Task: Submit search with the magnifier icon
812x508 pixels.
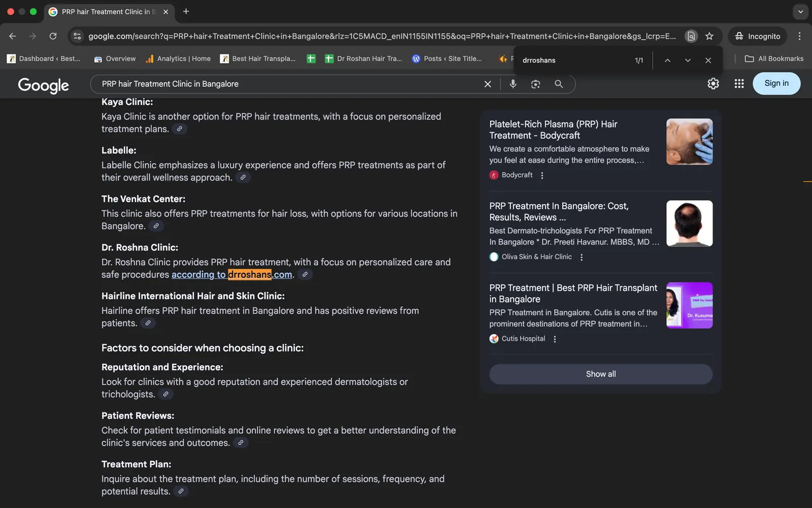Action: (x=559, y=84)
